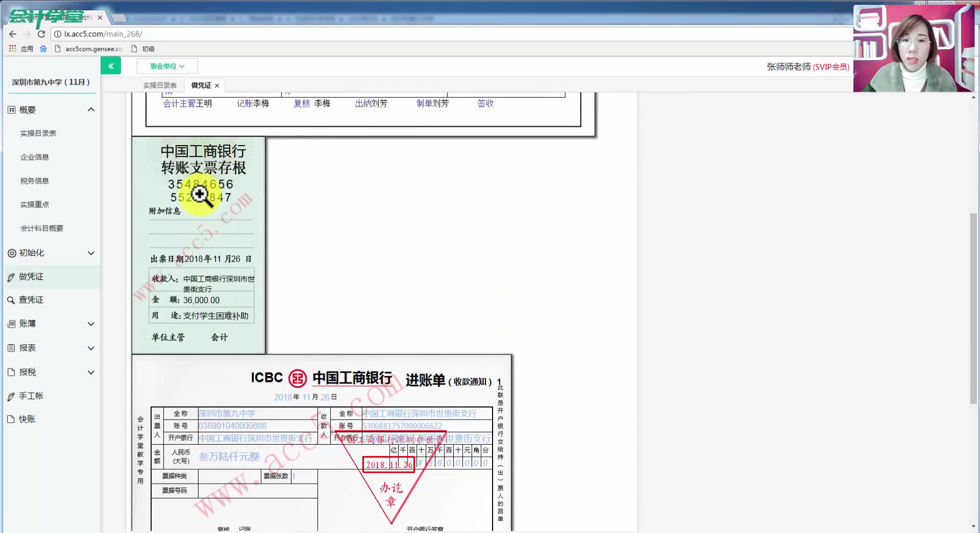
Task: Click the 制单刘芳 text
Action: point(433,104)
